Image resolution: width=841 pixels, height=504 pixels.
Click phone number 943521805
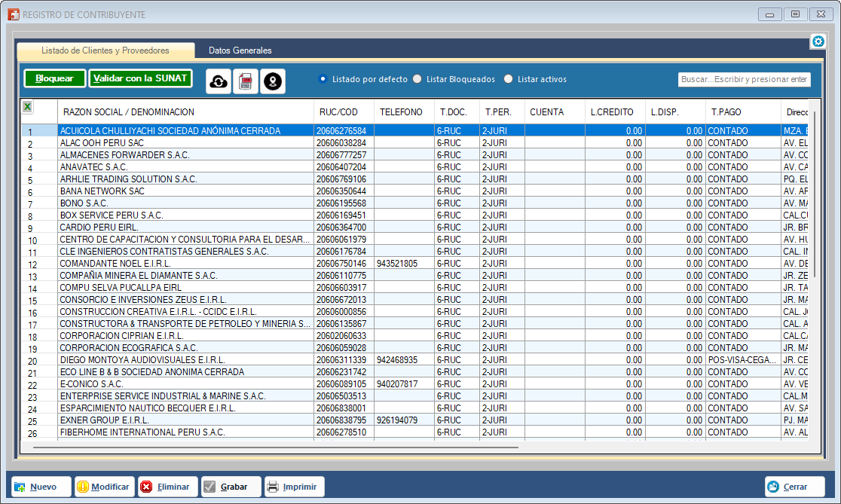(x=397, y=264)
